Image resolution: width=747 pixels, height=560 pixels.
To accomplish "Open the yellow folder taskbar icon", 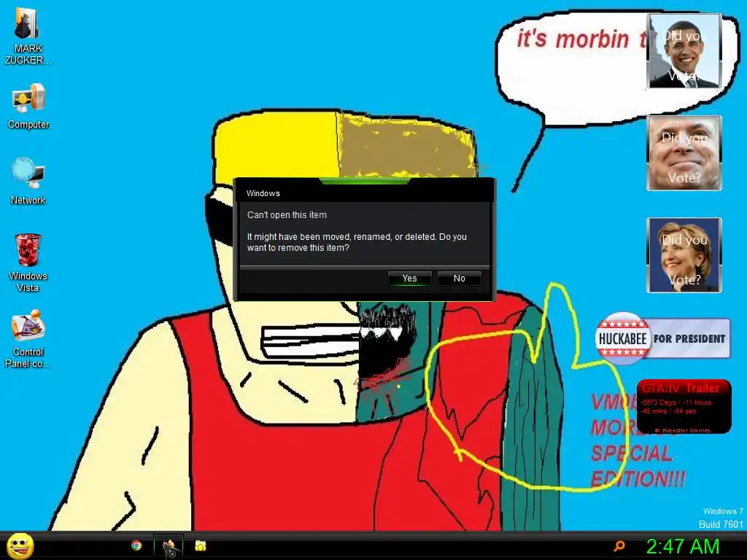I will pos(201,545).
